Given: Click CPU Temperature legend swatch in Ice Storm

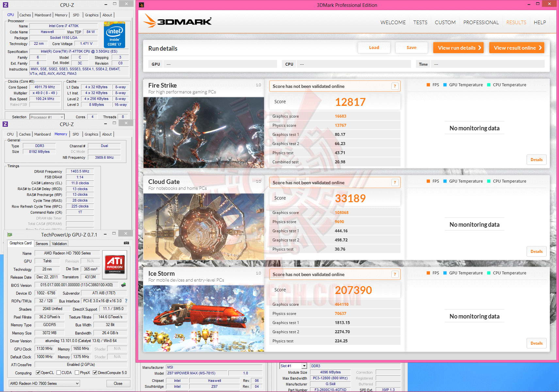Looking at the screenshot, I should click(489, 273).
